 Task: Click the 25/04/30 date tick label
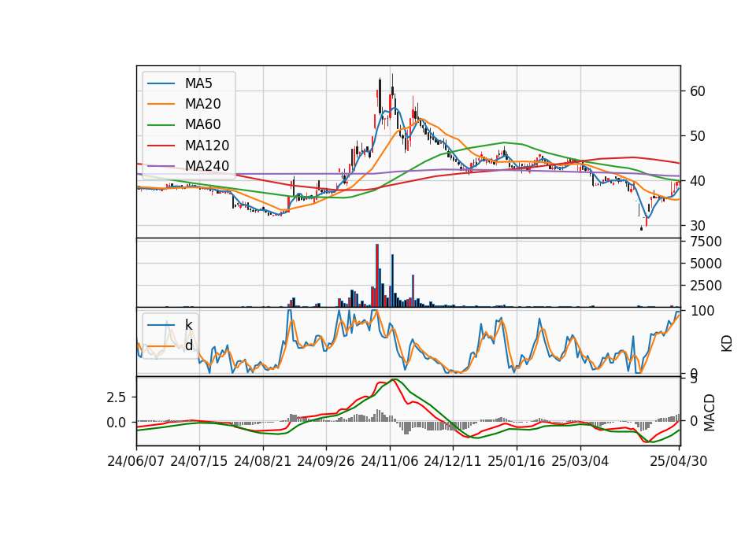tap(679, 461)
